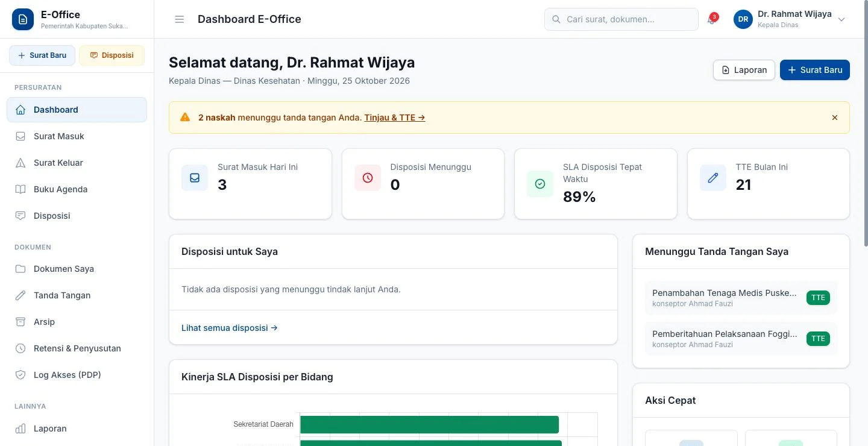Open the E-Office logo icon
This screenshot has height=446, width=868.
tap(23, 19)
